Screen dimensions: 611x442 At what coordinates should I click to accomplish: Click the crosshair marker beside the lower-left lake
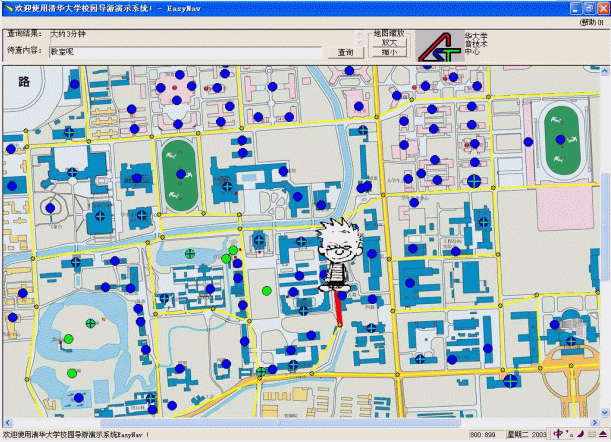(x=90, y=323)
